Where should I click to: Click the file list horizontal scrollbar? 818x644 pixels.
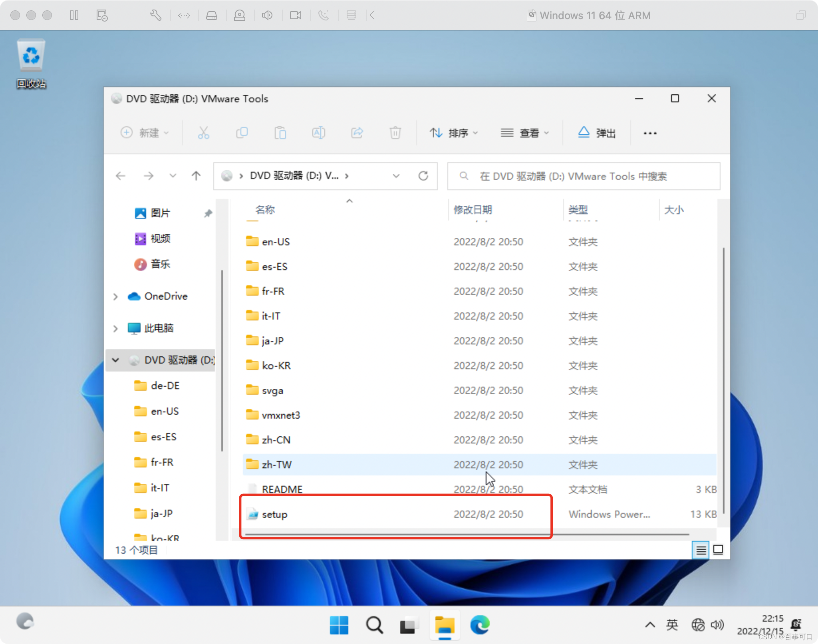click(467, 534)
